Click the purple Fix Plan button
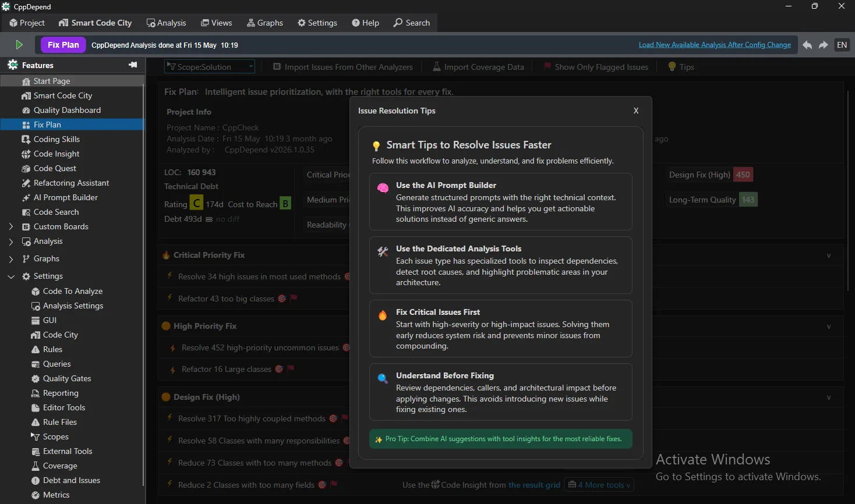The height and width of the screenshot is (504, 855). pos(63,45)
